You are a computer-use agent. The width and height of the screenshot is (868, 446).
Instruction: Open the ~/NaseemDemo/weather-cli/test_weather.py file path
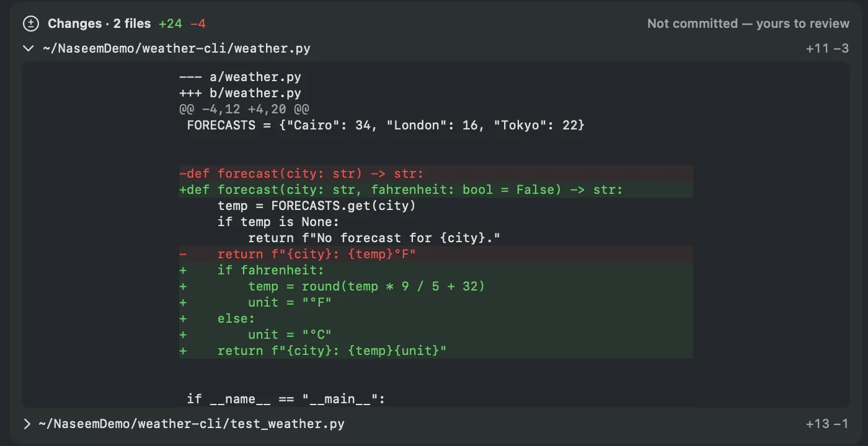pos(192,424)
